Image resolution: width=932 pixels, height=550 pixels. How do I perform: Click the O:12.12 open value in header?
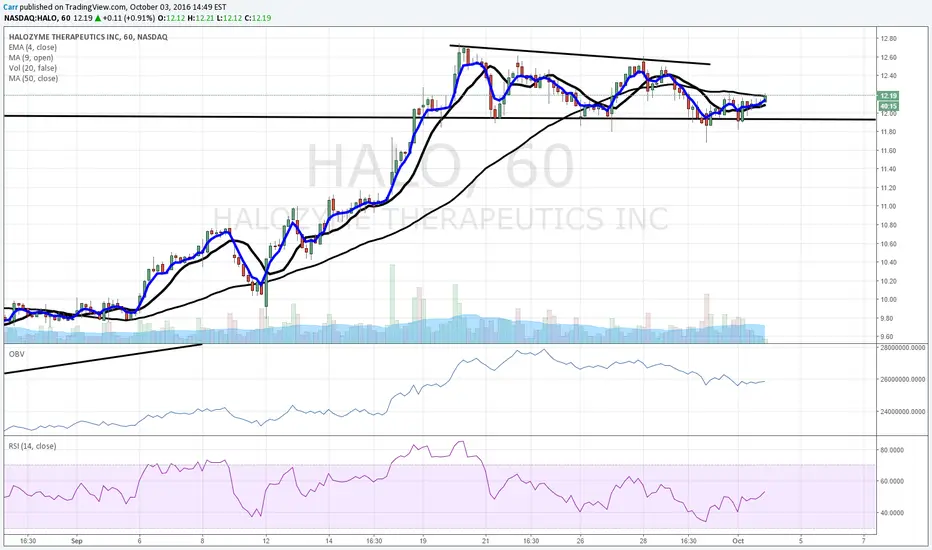[171, 18]
